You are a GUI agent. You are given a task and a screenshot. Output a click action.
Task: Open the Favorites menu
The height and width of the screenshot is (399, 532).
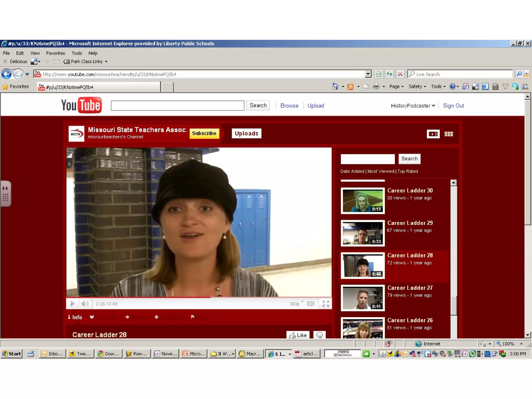click(55, 53)
